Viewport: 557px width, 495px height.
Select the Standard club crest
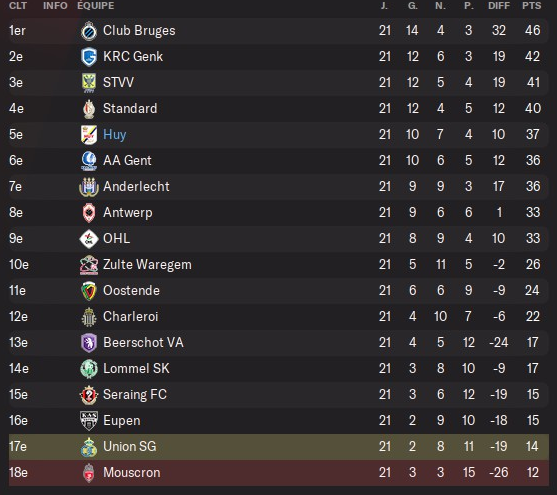click(88, 109)
